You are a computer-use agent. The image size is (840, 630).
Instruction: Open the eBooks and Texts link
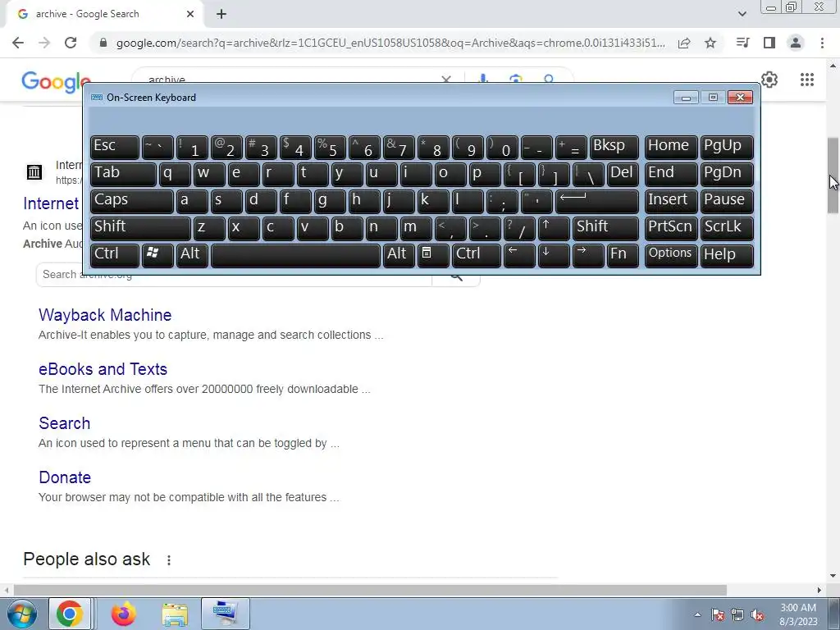tap(103, 369)
